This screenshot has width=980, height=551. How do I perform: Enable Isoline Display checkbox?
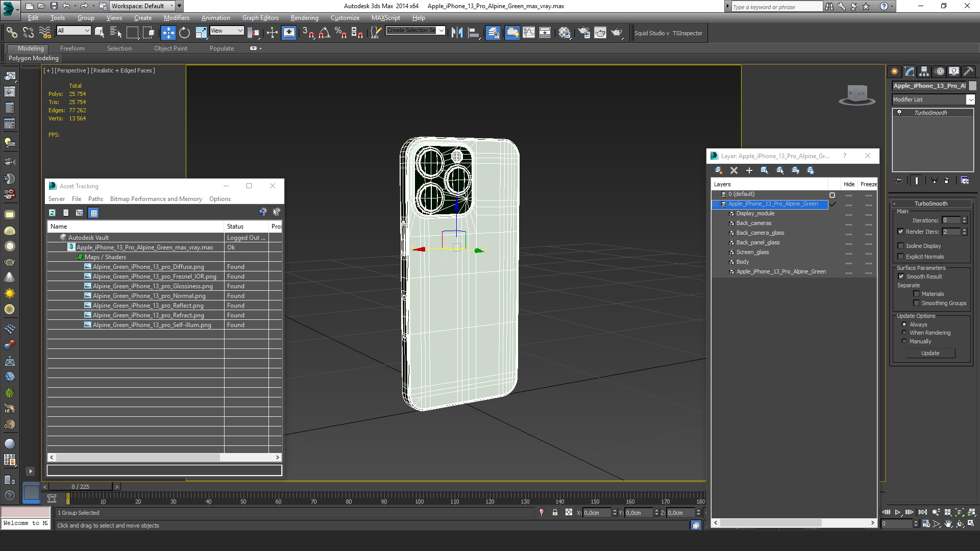[901, 246]
